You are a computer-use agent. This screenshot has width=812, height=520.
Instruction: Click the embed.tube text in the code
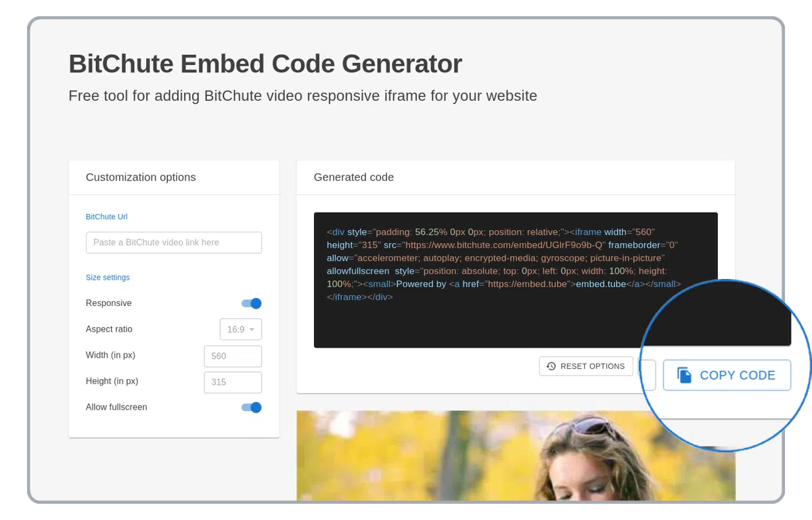pos(600,284)
